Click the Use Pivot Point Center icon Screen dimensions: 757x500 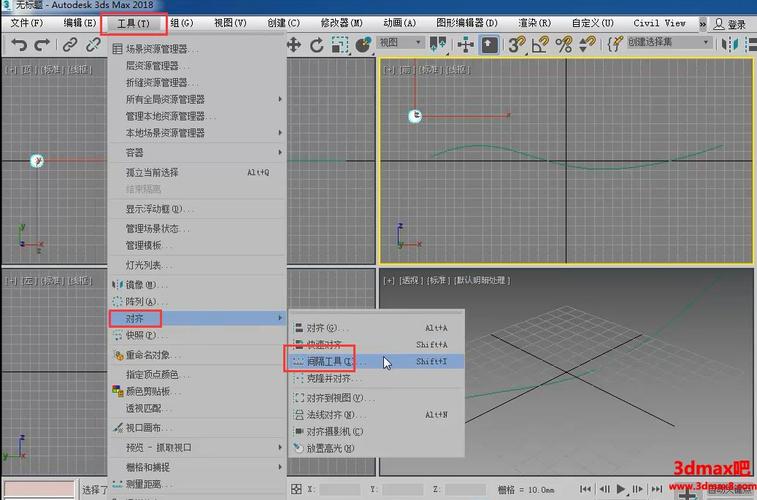tap(438, 44)
